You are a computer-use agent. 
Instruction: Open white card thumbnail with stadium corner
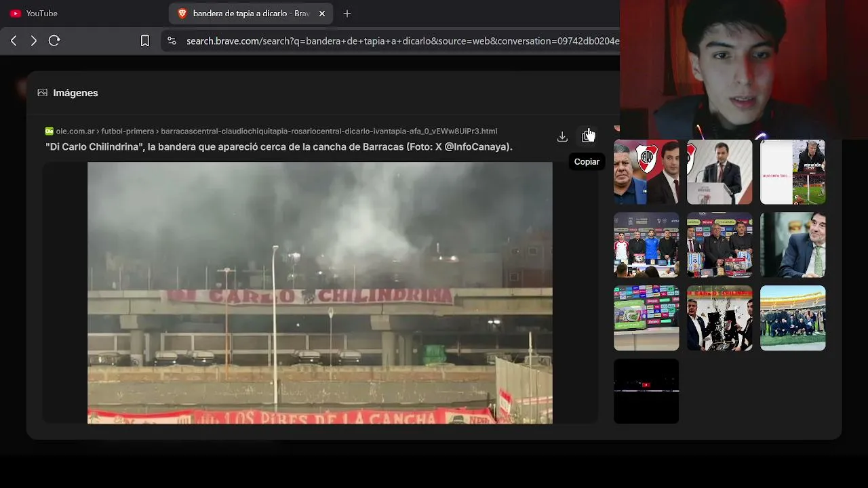pyautogui.click(x=793, y=172)
